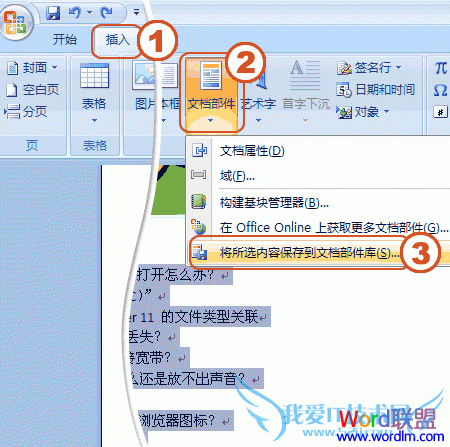Expand the 首字下沉 dropdown arrow
This screenshot has height=447, width=450.
click(305, 120)
